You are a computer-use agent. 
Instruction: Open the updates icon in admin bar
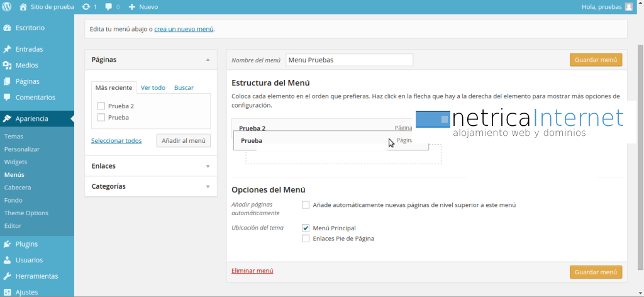click(x=85, y=7)
